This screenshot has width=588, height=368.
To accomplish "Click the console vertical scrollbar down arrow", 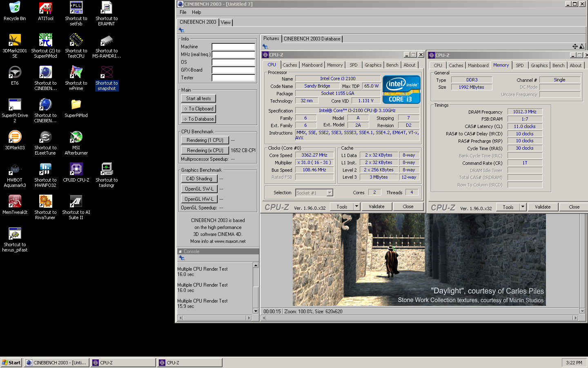I will [256, 311].
